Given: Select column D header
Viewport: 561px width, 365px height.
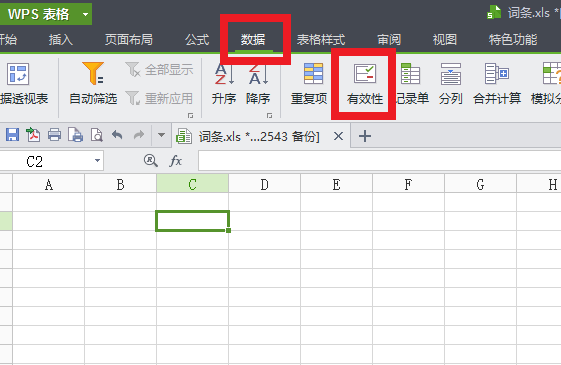Looking at the screenshot, I should 265,184.
